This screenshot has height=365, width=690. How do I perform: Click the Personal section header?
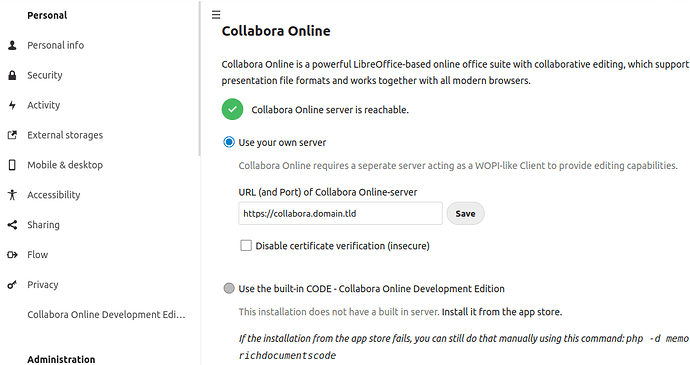[47, 15]
